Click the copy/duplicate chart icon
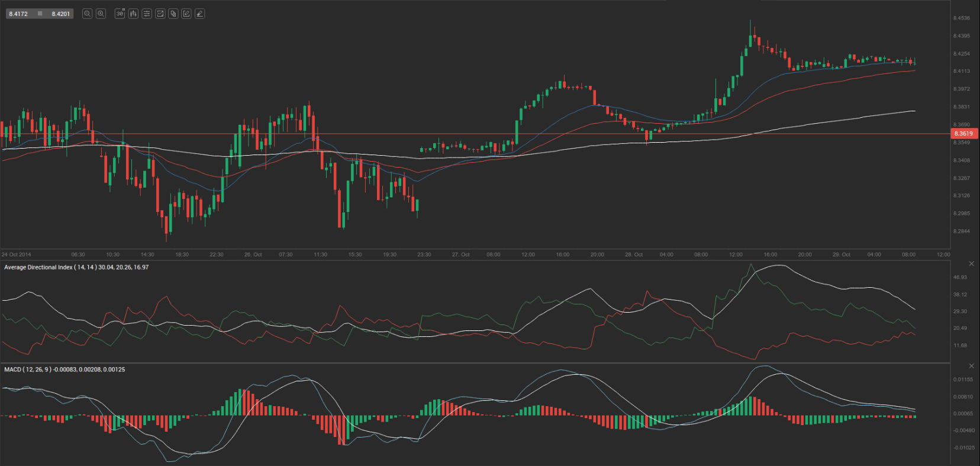980x466 pixels. click(173, 14)
